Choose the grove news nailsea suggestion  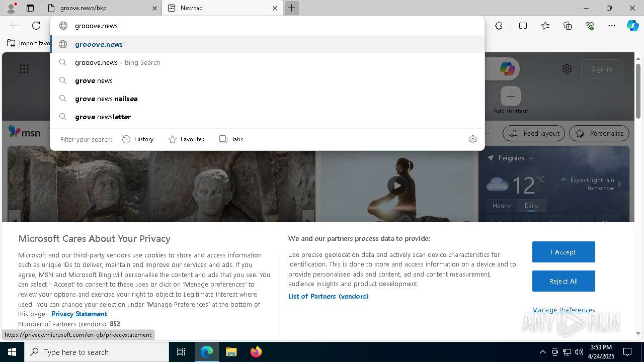click(x=267, y=99)
